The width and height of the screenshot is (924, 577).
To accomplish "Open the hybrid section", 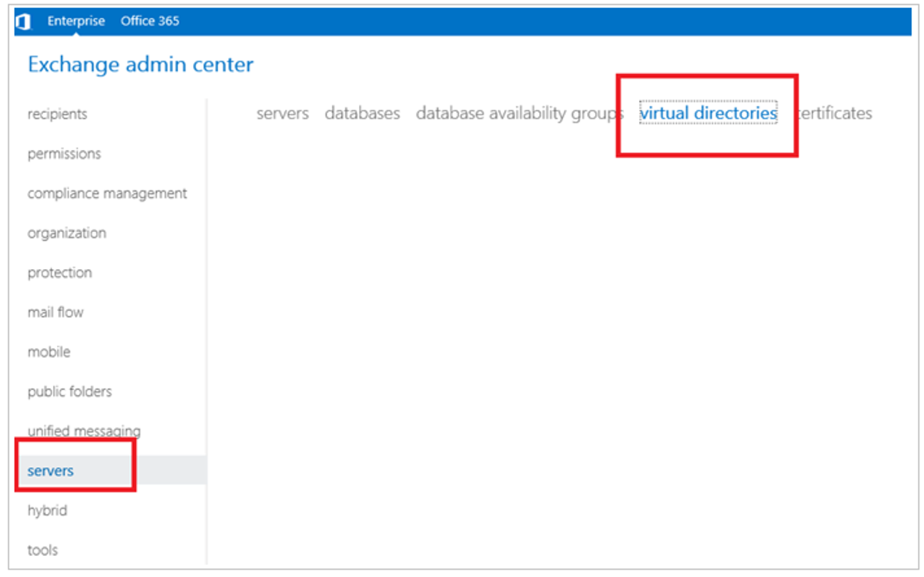I will [x=47, y=511].
